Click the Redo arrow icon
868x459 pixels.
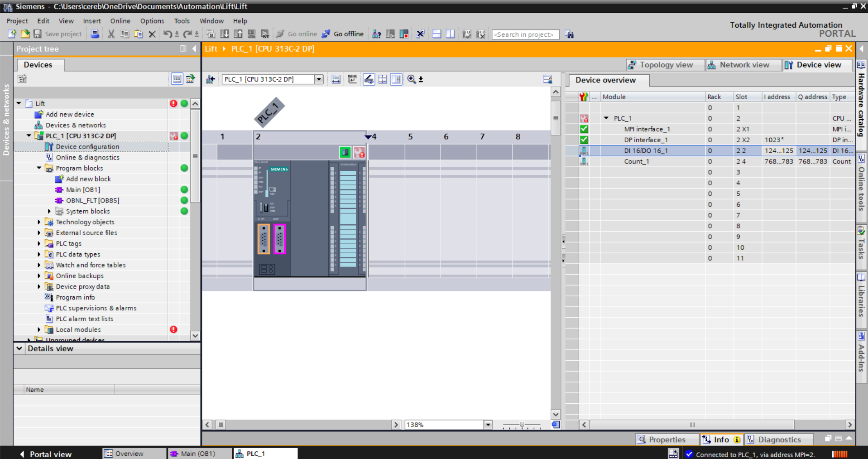point(187,34)
